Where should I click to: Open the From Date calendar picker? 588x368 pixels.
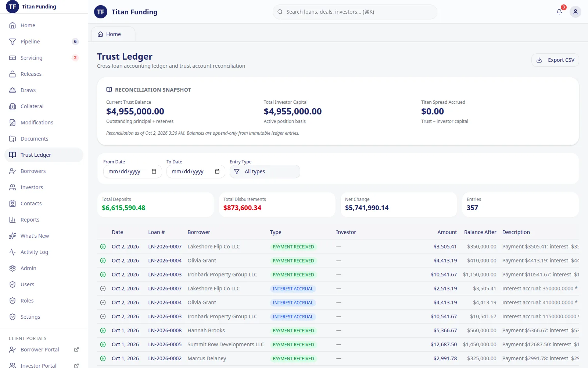point(154,171)
